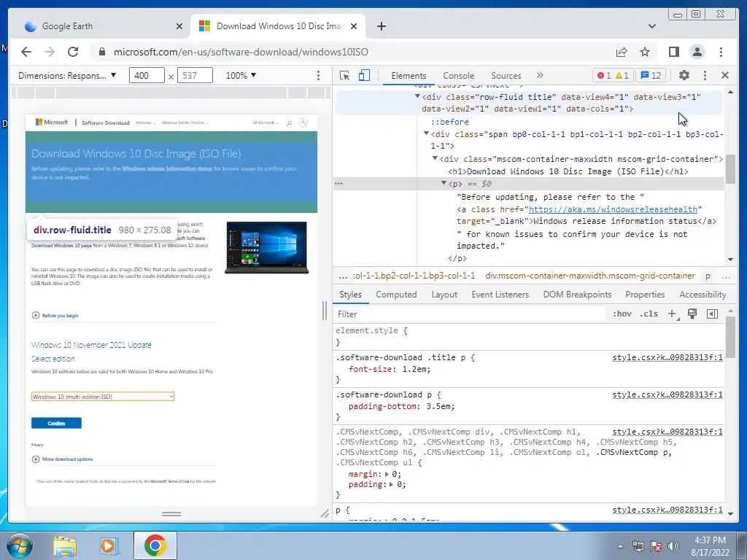Switch to the Event Listeners tab
Viewport: 747px width, 560px height.
(x=500, y=295)
